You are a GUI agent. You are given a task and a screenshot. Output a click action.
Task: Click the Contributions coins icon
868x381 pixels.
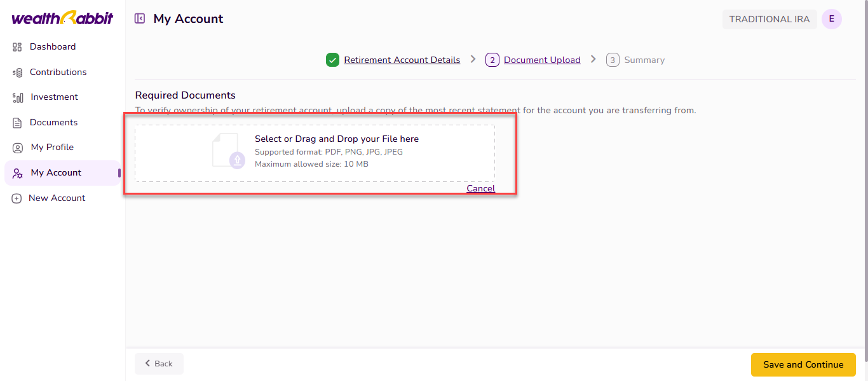point(17,73)
